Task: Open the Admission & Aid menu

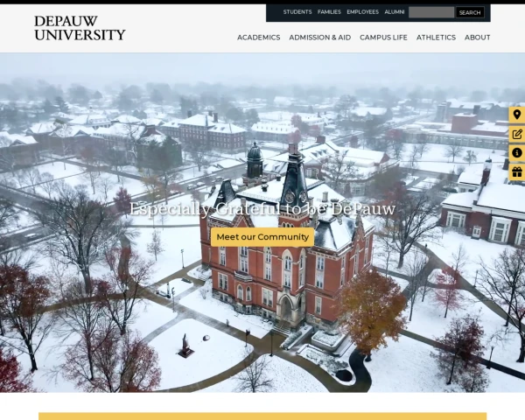Action: (x=319, y=38)
